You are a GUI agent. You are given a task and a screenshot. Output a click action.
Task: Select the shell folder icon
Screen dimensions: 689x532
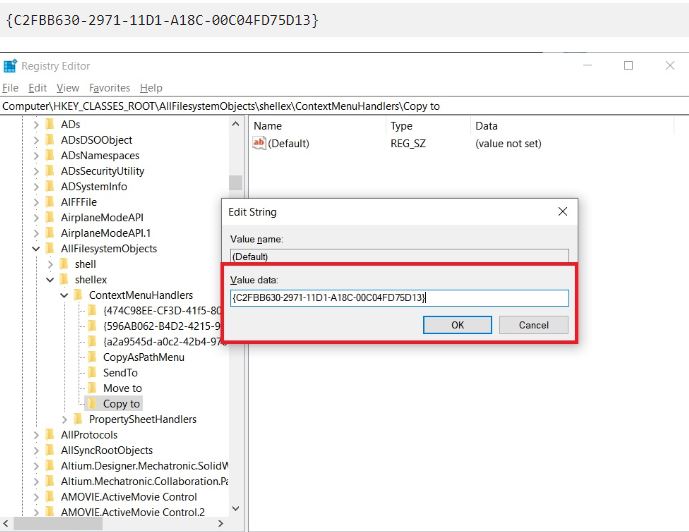pos(64,264)
